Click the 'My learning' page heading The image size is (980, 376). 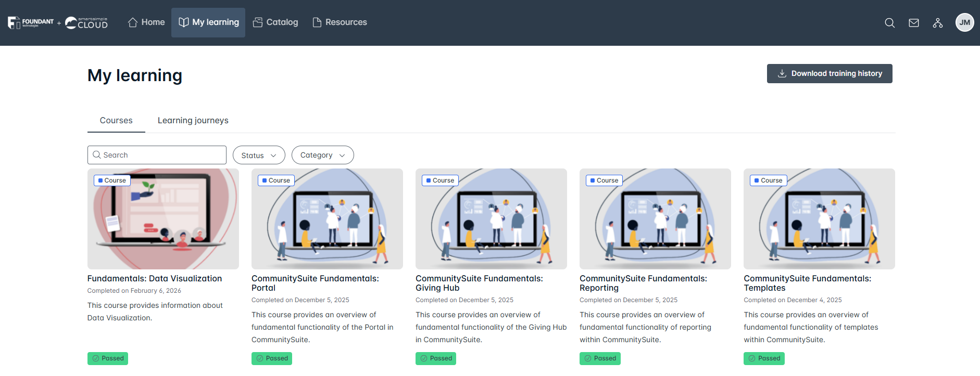coord(135,75)
